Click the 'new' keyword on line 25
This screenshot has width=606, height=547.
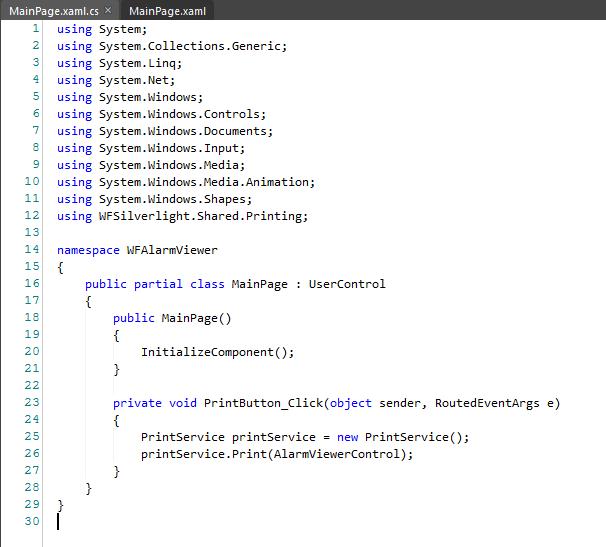pyautogui.click(x=346, y=437)
